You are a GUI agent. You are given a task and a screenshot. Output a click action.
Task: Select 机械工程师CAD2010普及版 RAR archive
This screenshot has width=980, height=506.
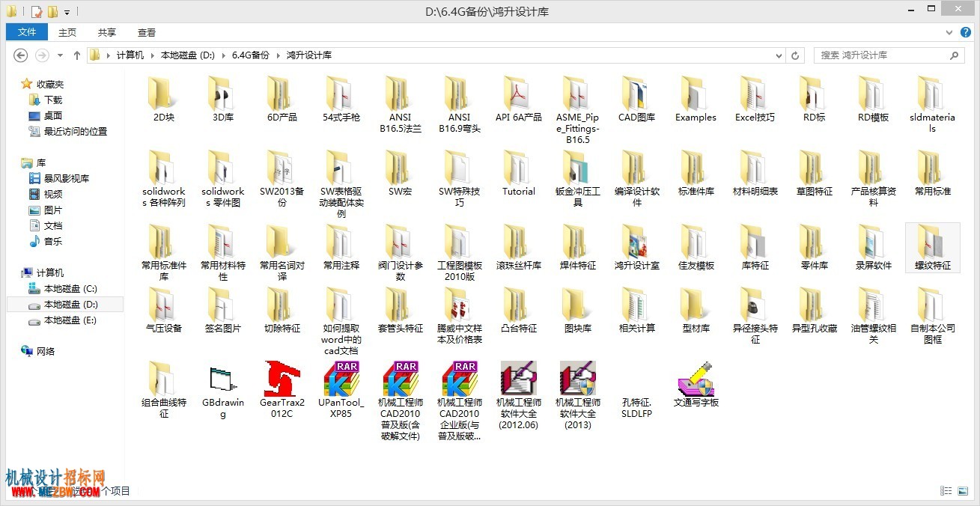[401, 379]
